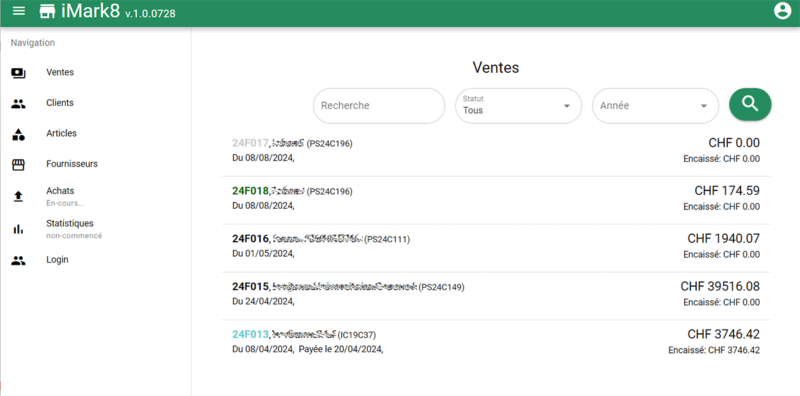Click the iMark8 store logo icon
Viewport: 800px width, 396px height.
[47, 11]
